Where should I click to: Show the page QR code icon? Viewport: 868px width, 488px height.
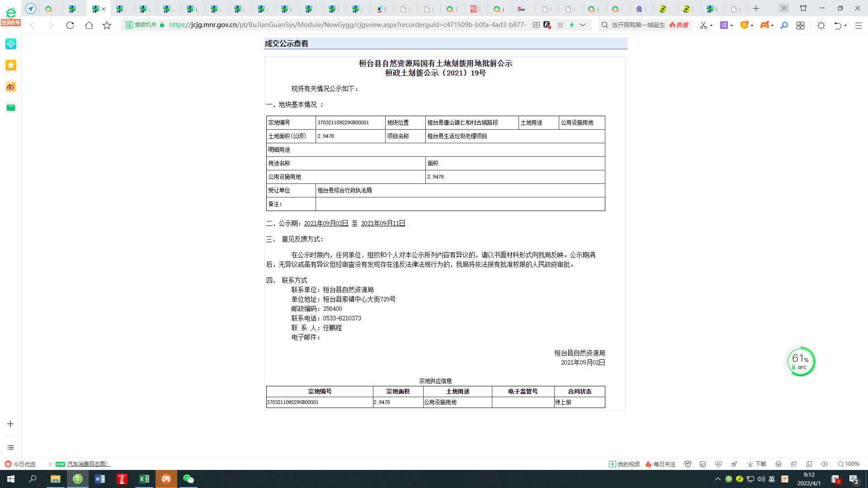click(561, 25)
